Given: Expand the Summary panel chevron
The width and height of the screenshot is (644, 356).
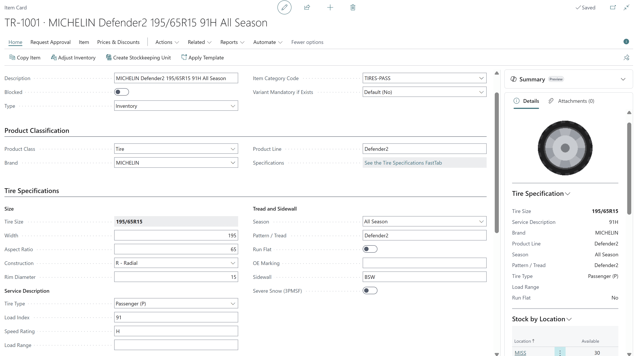Looking at the screenshot, I should pos(623,79).
